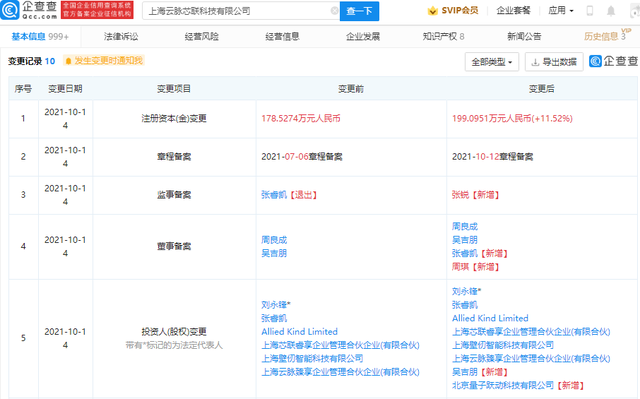
Task: Open 上海壁仞智能科技有限公司 link in 变更前
Action: click(312, 359)
